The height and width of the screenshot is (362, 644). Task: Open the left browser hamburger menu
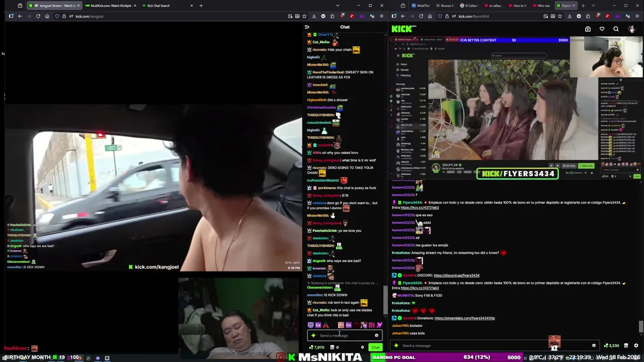(x=381, y=16)
